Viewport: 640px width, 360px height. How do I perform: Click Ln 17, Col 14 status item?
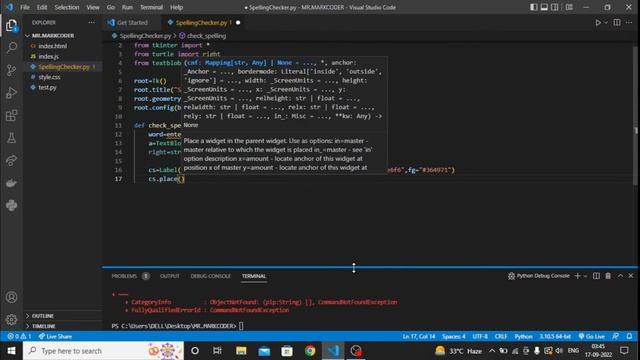(419, 336)
